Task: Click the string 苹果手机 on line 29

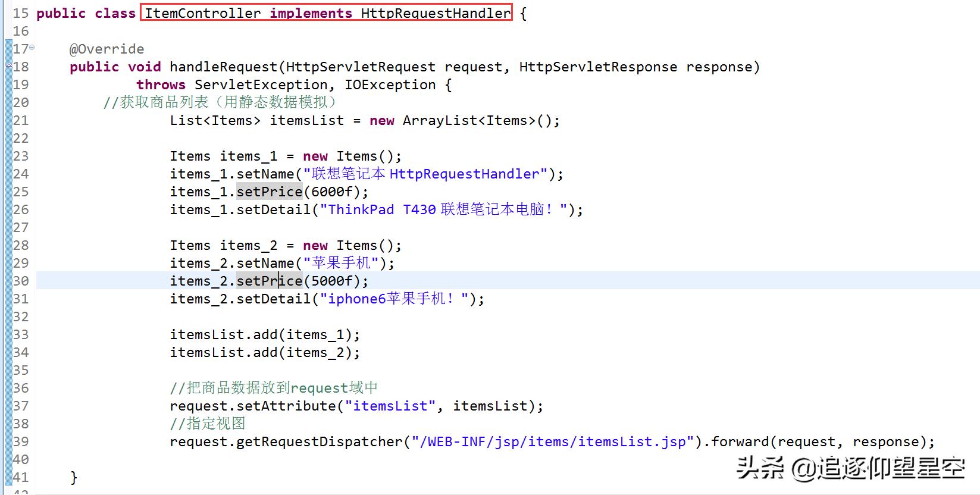Action: [340, 263]
